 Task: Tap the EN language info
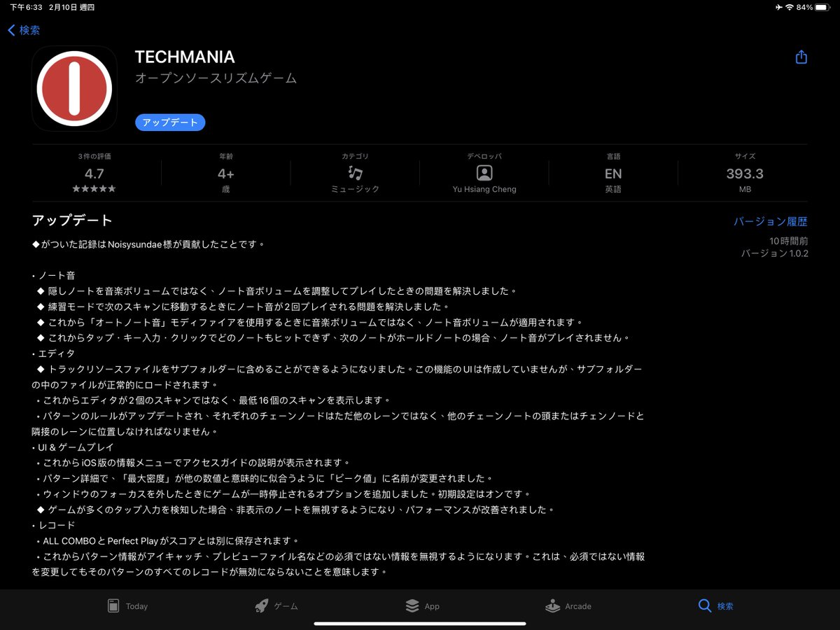[x=613, y=174]
